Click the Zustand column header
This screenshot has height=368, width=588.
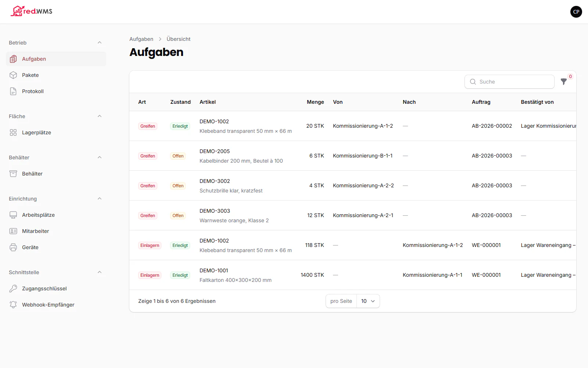[180, 102]
